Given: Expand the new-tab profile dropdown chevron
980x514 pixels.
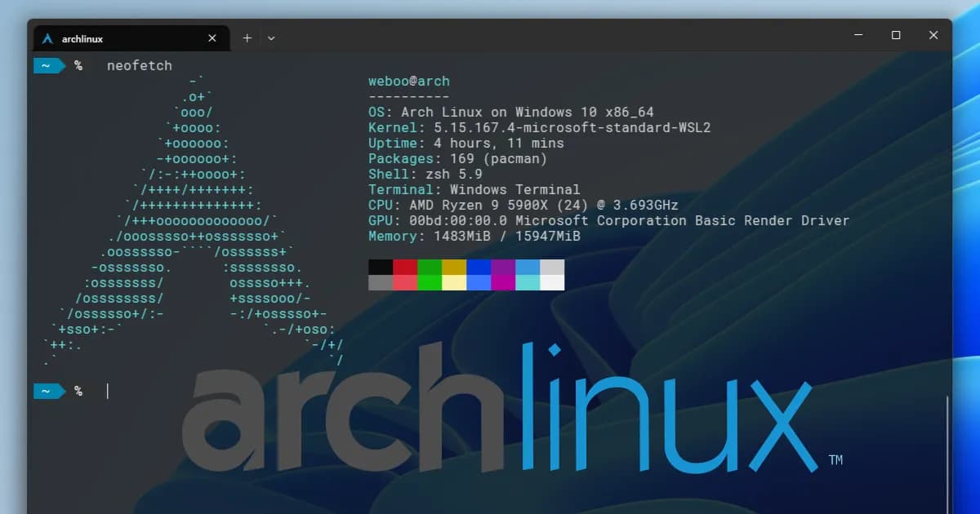Looking at the screenshot, I should pyautogui.click(x=271, y=38).
